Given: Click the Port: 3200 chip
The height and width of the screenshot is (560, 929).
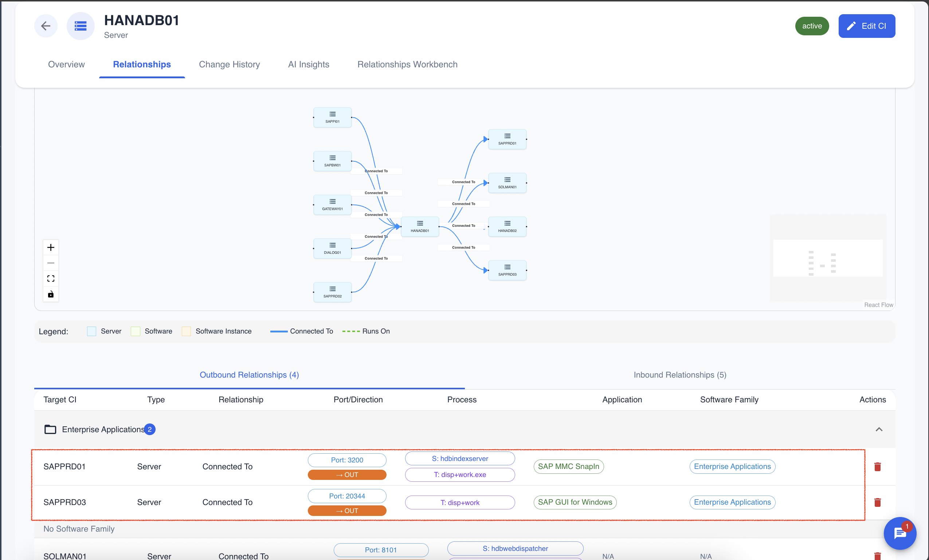Looking at the screenshot, I should pos(347,460).
